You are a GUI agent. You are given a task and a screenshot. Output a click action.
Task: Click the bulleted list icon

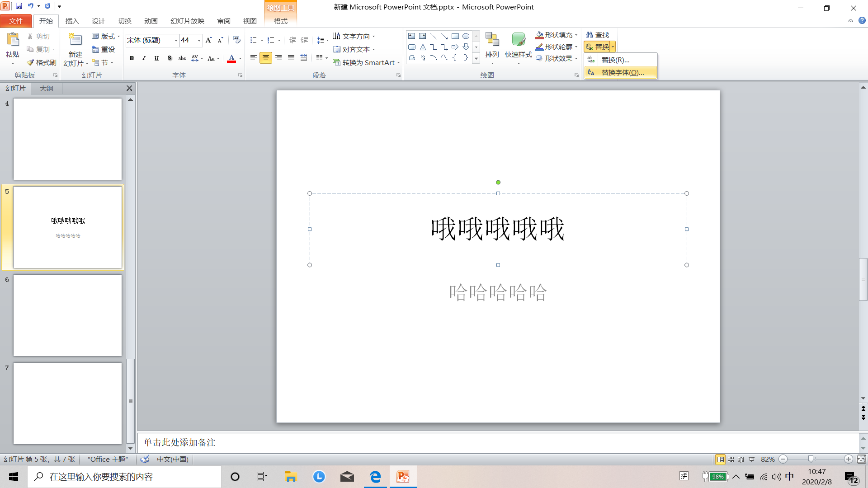click(254, 40)
